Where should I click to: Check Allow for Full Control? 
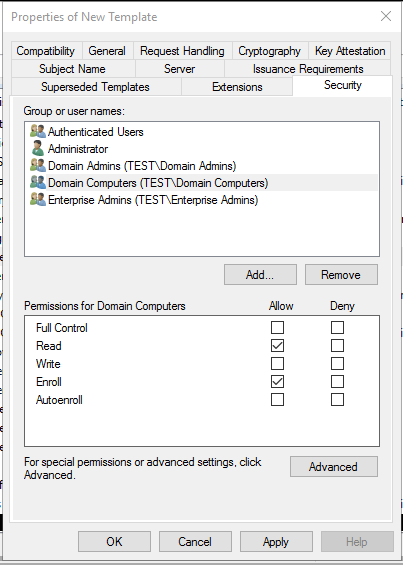point(277,328)
